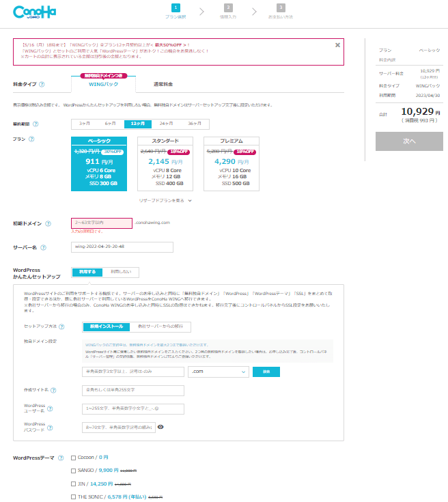Click the 10,929 円 total amount text
The image size is (448, 502).
coord(421,112)
